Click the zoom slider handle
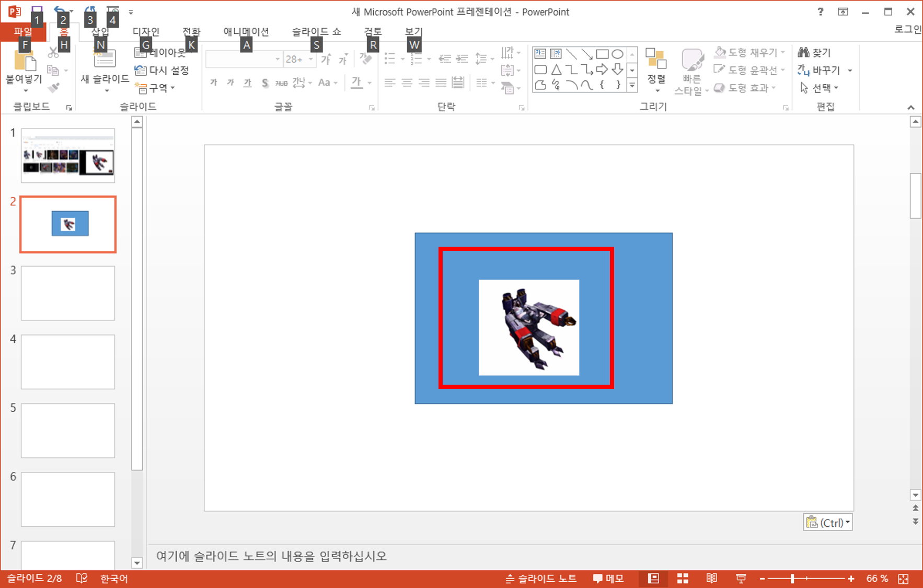Viewport: 923px width, 588px height. 792,579
